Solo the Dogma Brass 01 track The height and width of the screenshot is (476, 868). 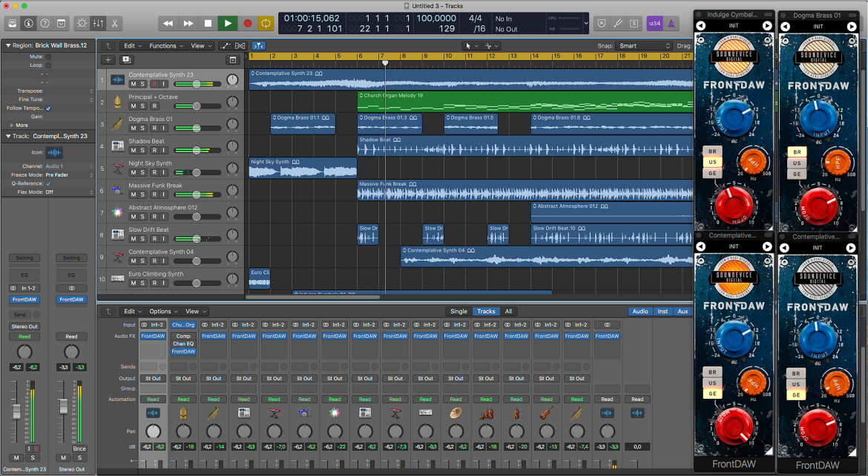click(x=142, y=128)
